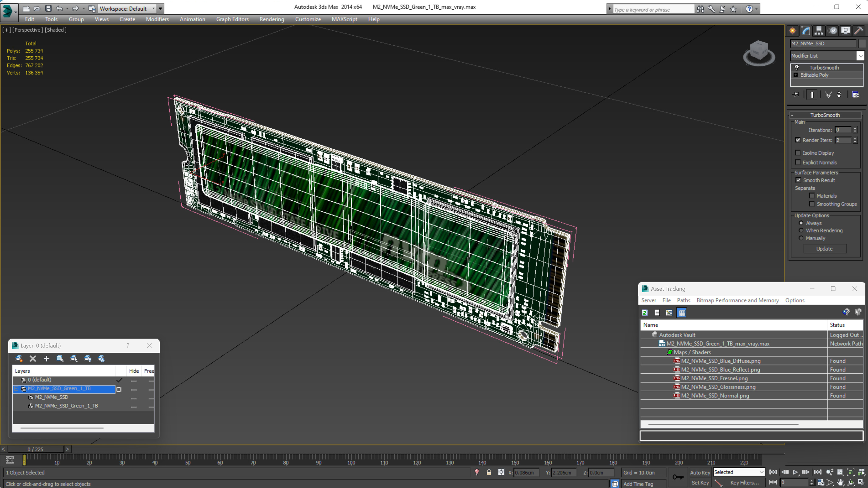Image resolution: width=868 pixels, height=488 pixels.
Task: Select the Always update radio button
Action: [x=801, y=223]
